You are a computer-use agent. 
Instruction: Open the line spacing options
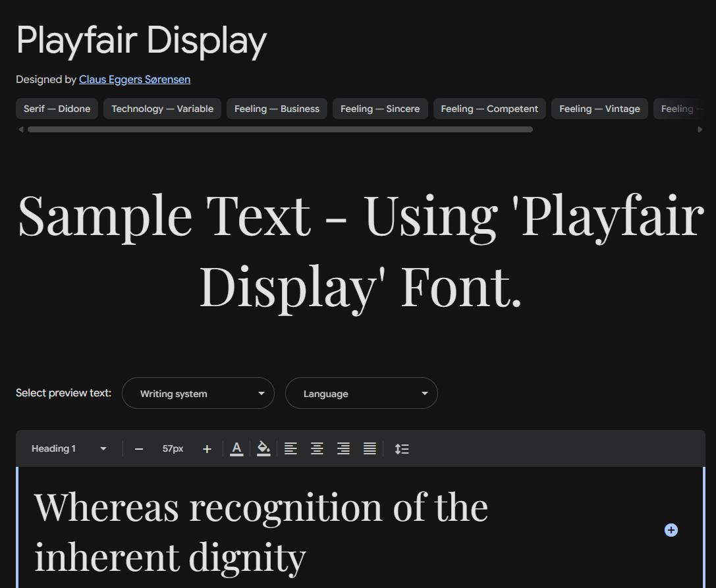point(402,449)
